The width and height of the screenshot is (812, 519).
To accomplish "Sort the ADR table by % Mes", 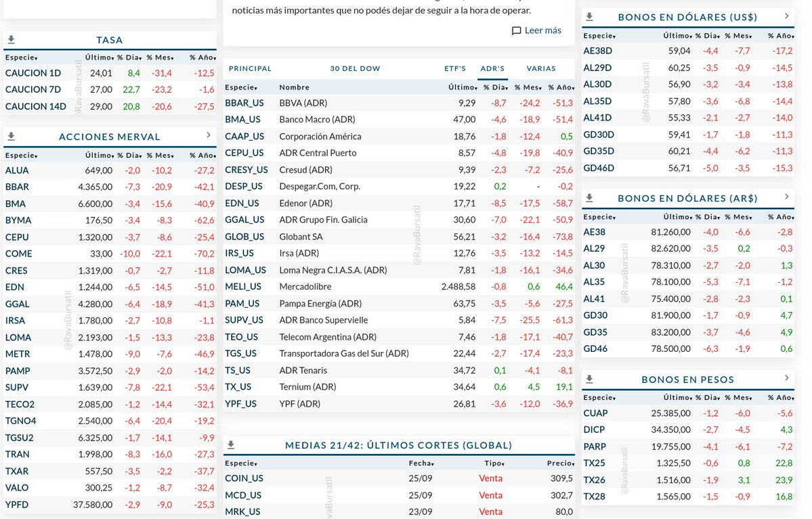I will [x=527, y=87].
